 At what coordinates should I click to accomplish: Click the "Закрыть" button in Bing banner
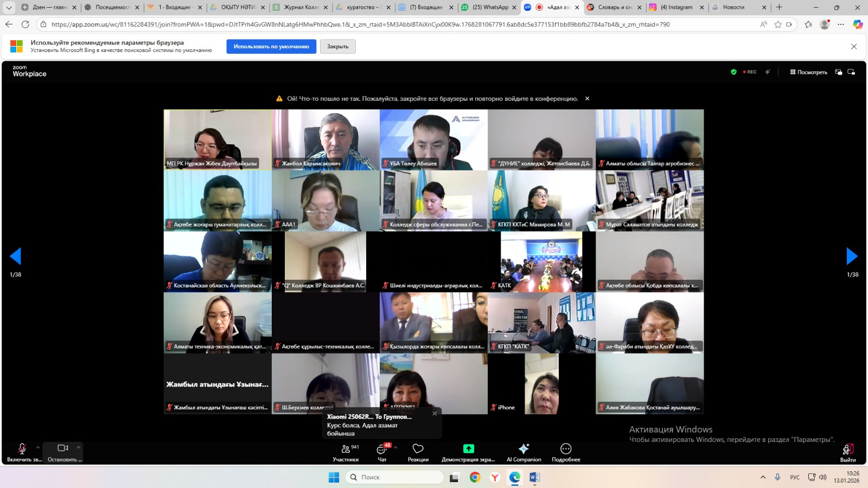pyautogui.click(x=337, y=47)
